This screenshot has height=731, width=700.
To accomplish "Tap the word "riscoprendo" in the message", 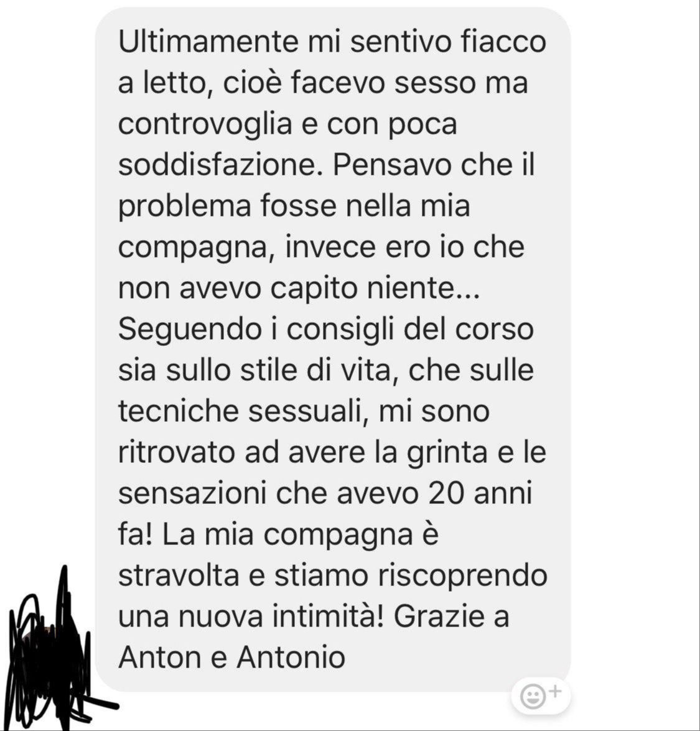I will tap(463, 575).
